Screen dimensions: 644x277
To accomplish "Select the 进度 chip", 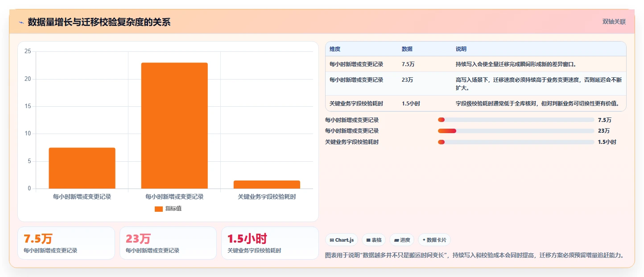I will click(x=402, y=240).
